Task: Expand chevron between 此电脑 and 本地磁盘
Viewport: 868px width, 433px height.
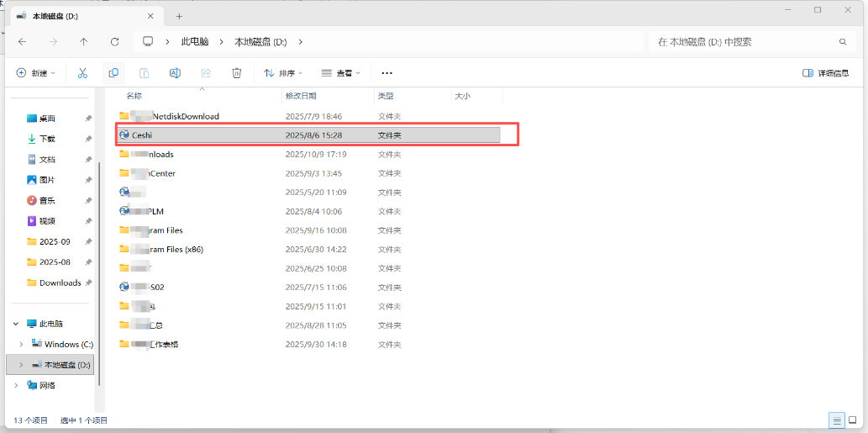Action: click(222, 41)
